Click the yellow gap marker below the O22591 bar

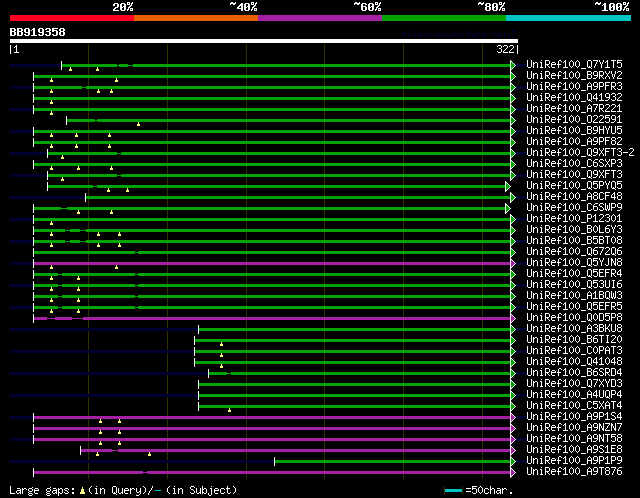pyautogui.click(x=138, y=125)
